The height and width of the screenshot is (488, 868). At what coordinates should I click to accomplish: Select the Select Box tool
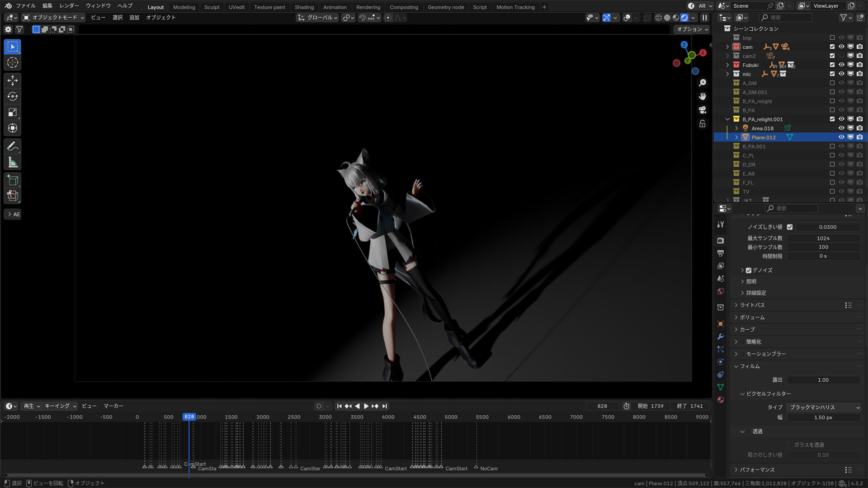click(13, 47)
